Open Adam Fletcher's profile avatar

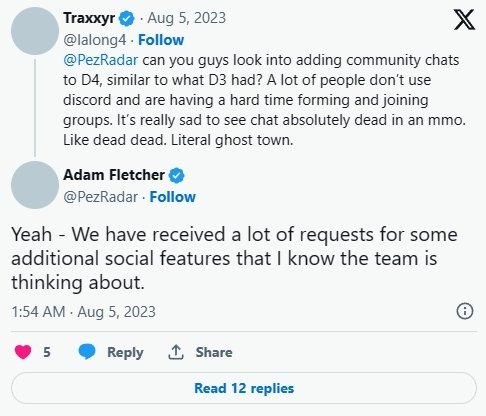click(x=35, y=185)
